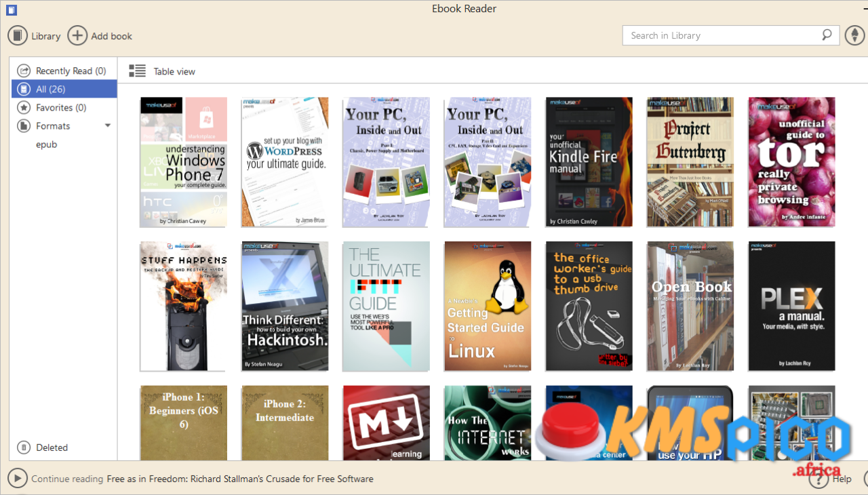868x495 pixels.
Task: Open the round menu button beside search
Action: (854, 35)
